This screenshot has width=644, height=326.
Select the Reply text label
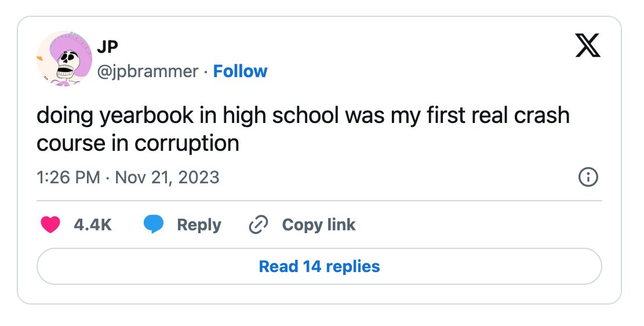[199, 225]
